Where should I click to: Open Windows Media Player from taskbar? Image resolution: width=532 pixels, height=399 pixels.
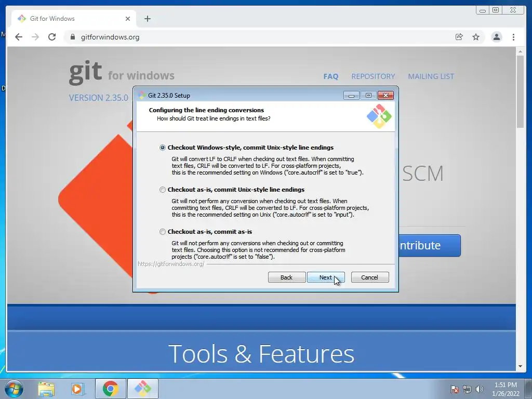pyautogui.click(x=77, y=389)
